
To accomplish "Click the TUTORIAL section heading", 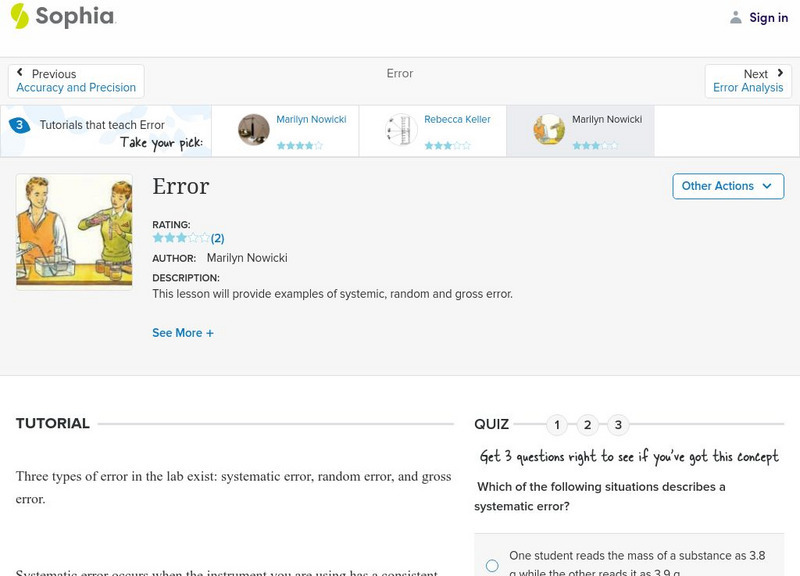I will point(53,423).
